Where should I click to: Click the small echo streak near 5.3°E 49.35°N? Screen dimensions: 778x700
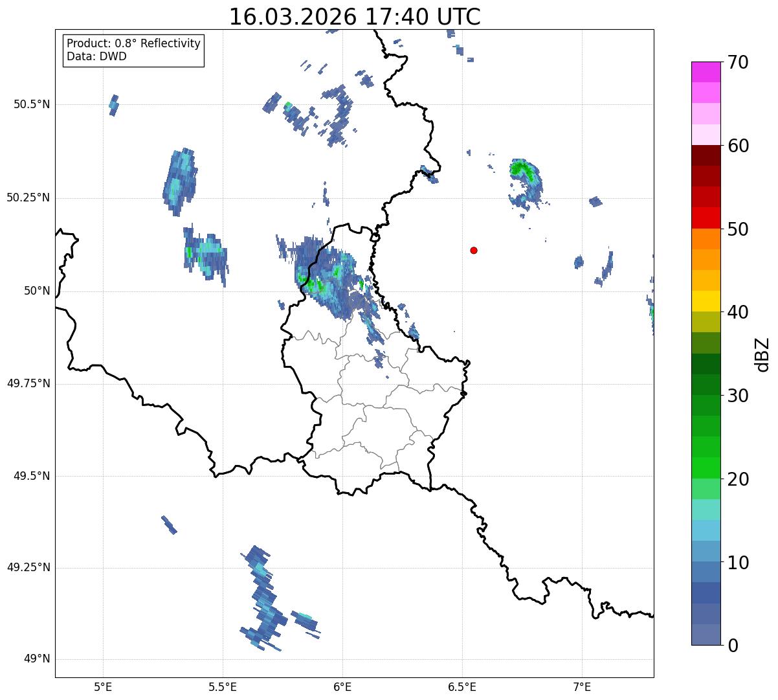pos(169,525)
